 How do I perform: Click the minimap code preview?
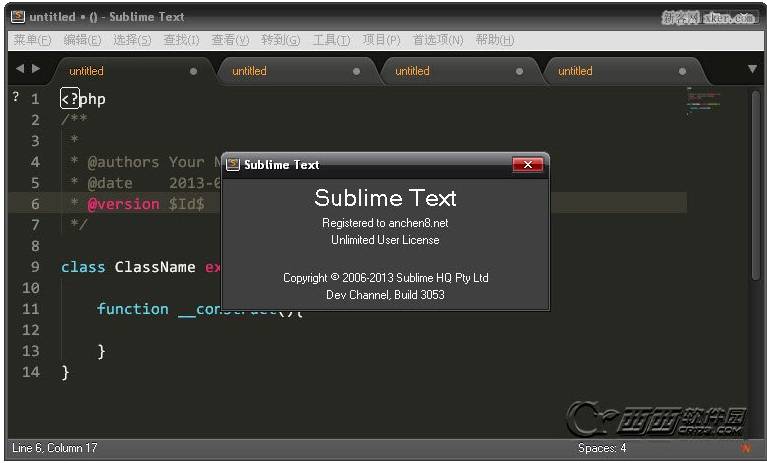coord(703,101)
